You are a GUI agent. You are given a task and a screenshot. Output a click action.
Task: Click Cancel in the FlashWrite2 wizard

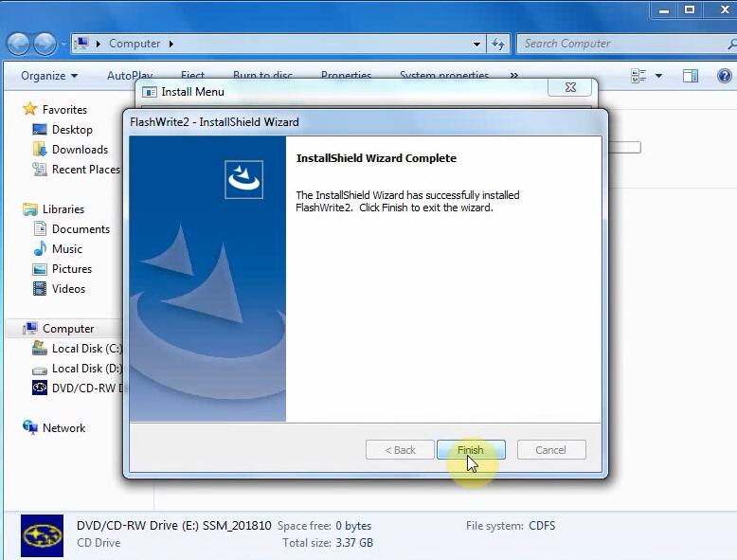[551, 450]
